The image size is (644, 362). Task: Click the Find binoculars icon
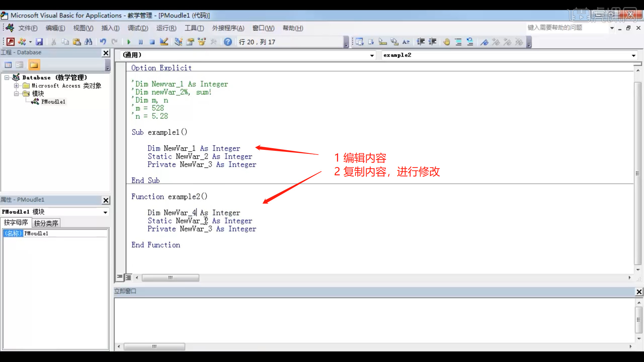89,42
